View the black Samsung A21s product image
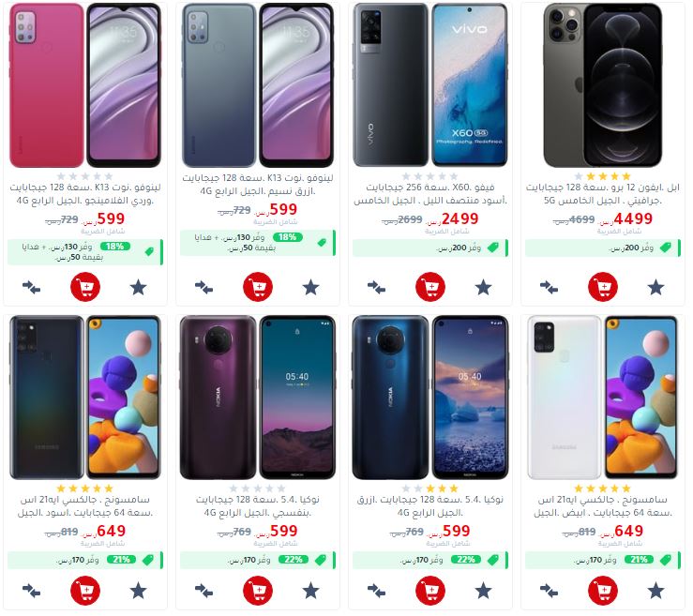The height and width of the screenshot is (616, 693). 85,398
